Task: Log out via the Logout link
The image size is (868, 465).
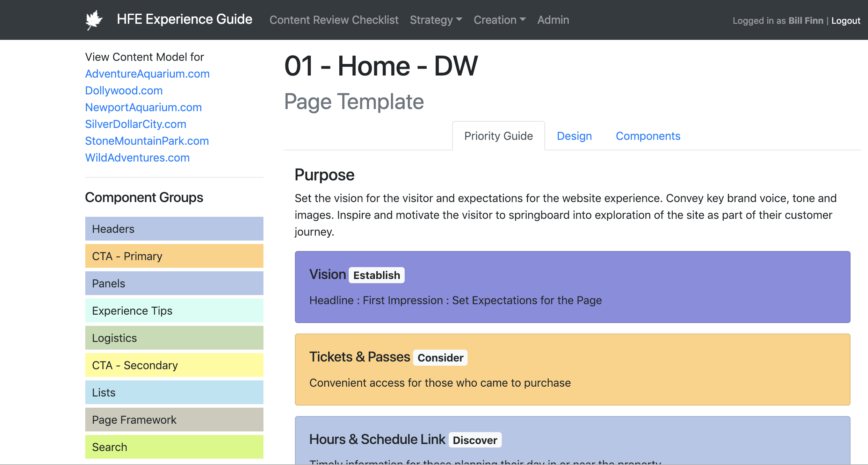Action: (x=846, y=21)
